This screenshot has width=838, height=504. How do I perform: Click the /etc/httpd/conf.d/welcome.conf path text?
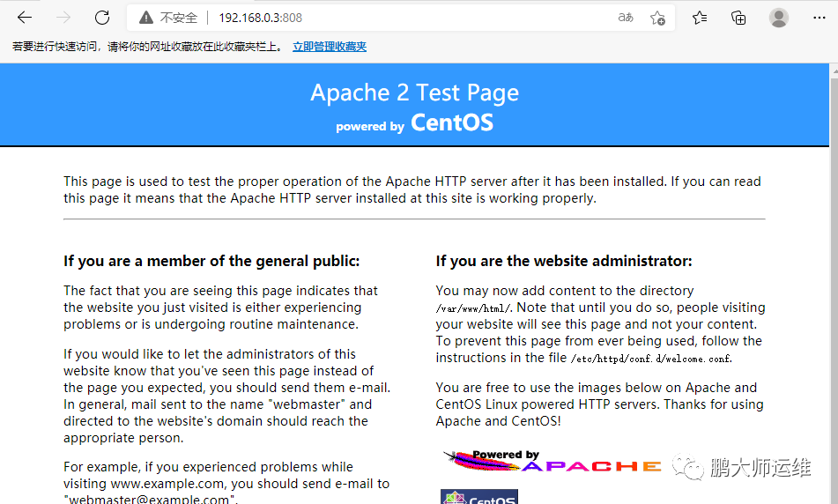(651, 359)
